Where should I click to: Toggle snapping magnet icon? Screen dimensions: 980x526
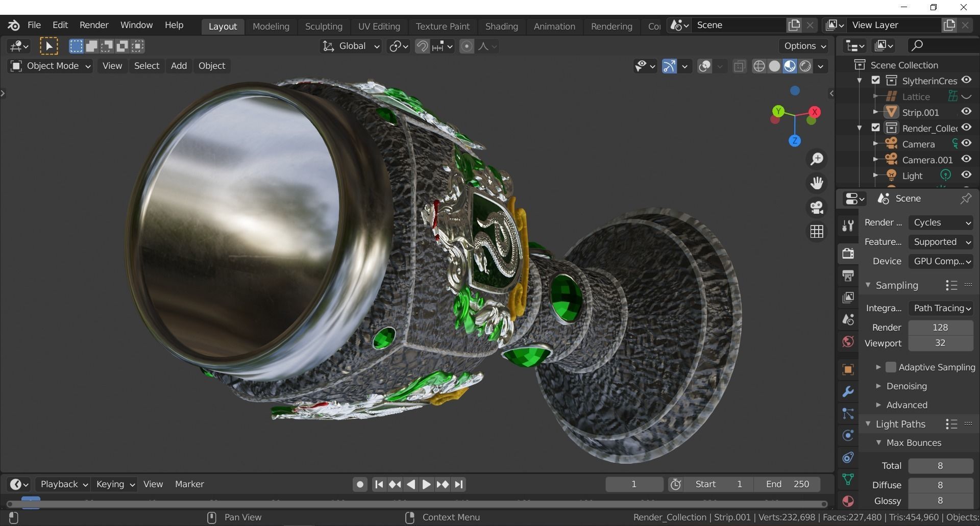click(x=422, y=46)
